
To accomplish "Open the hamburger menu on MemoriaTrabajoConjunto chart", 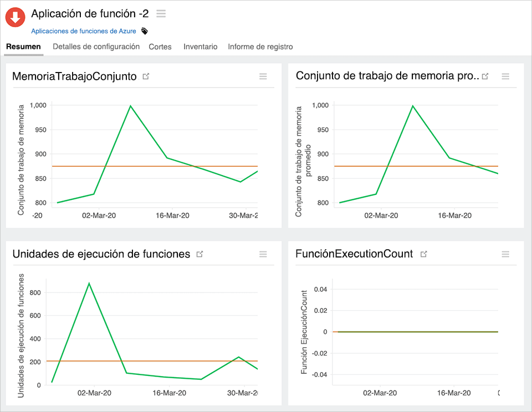I will (x=263, y=77).
